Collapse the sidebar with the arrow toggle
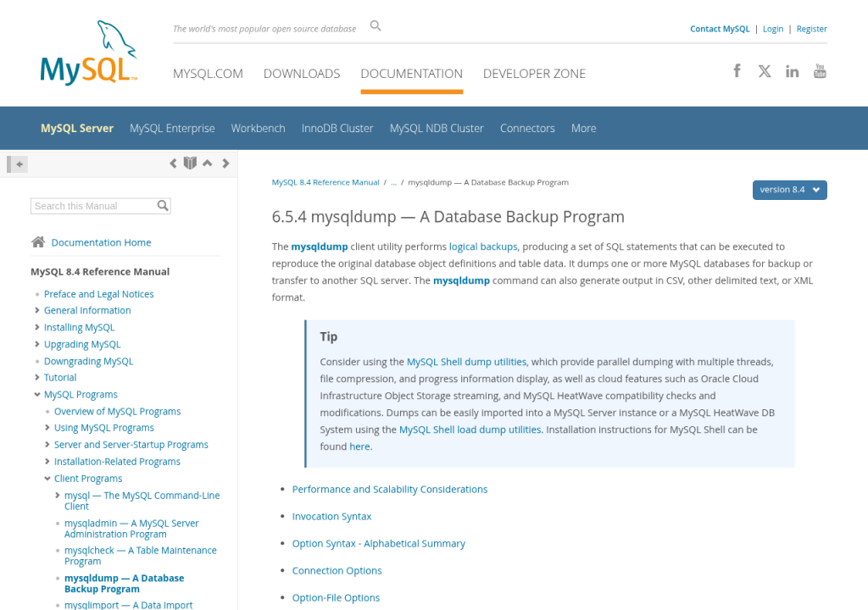The height and width of the screenshot is (610, 868). [17, 164]
